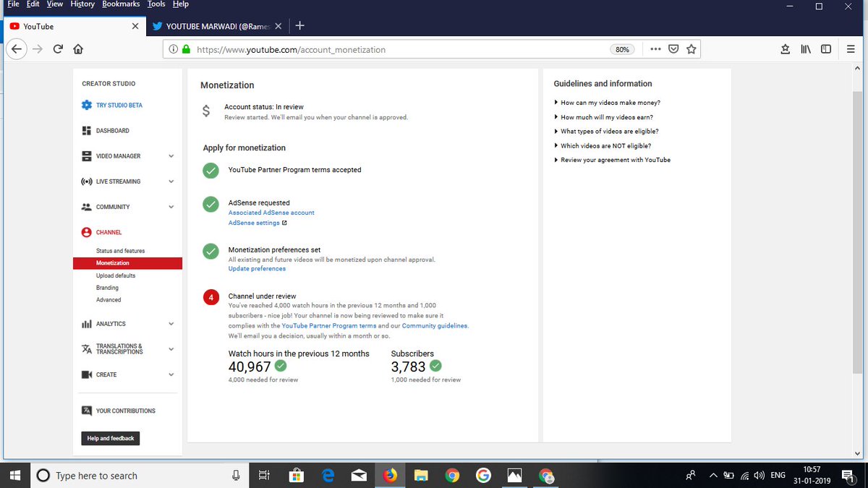Open a new browser tab with plus

tap(299, 25)
